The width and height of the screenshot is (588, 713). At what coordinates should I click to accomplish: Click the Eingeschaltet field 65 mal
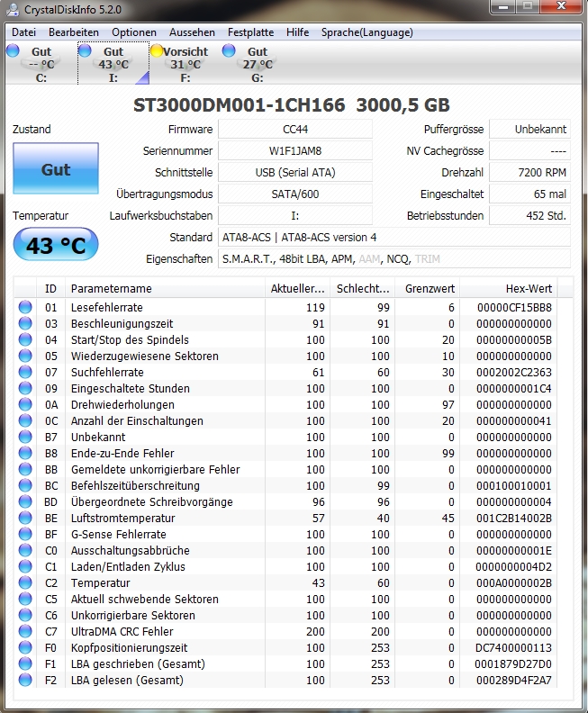click(529, 194)
